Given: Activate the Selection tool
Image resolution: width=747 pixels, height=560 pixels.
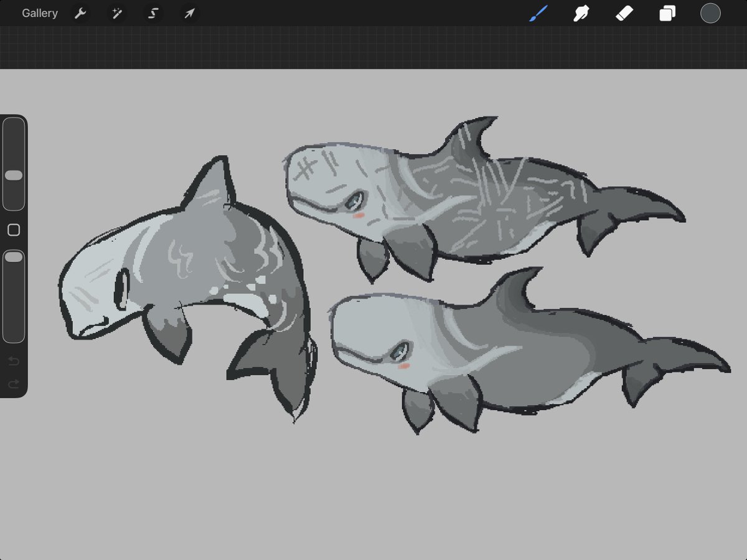Looking at the screenshot, I should [153, 13].
